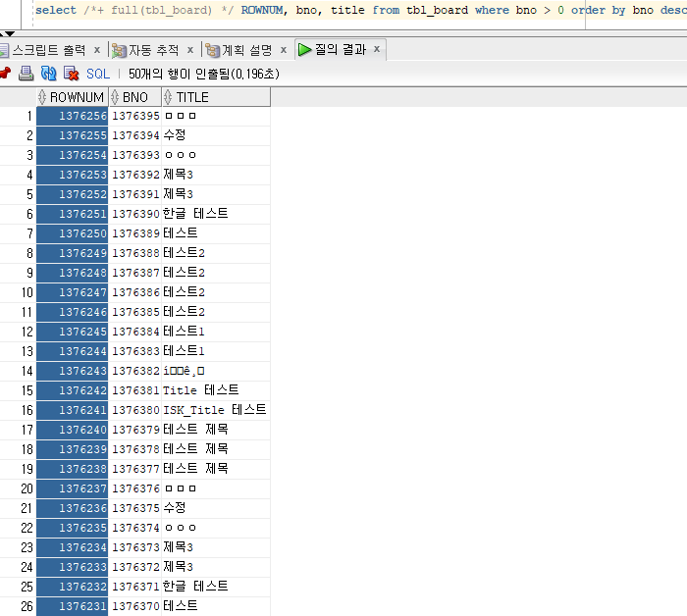Viewport: 687px width, 616px height.
Task: Click the TITLE column sort icon
Action: point(168,97)
